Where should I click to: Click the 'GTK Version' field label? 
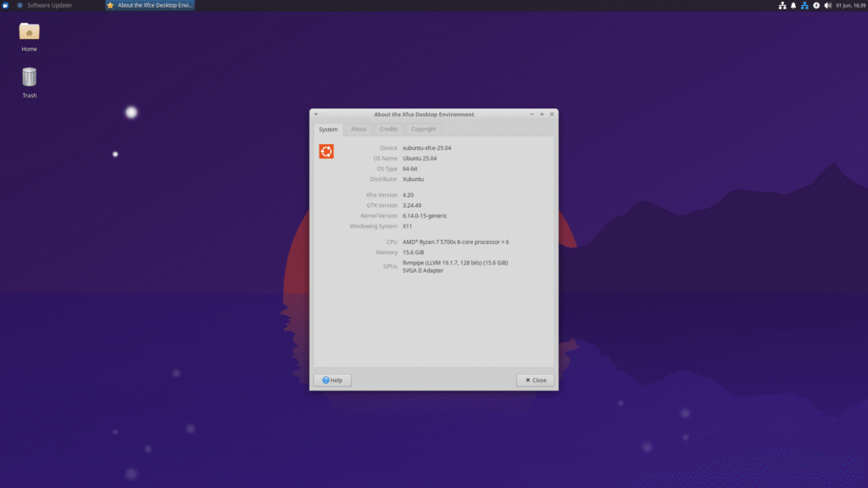[x=382, y=205]
